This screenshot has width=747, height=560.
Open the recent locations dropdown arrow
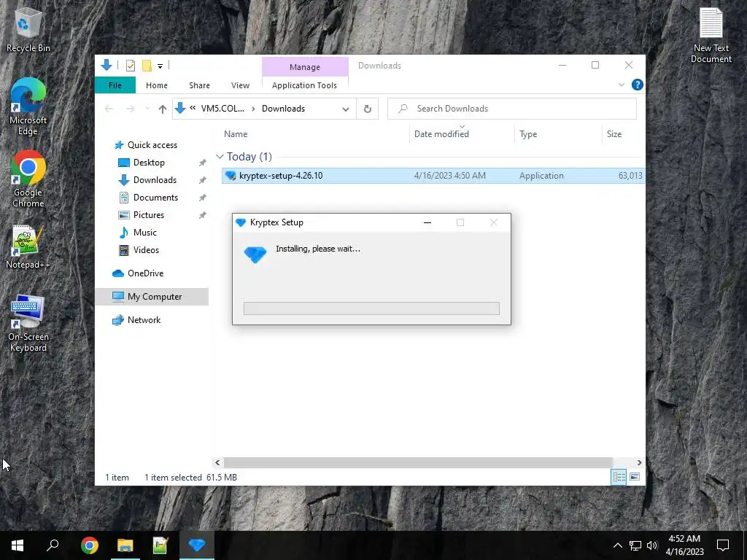click(x=147, y=109)
